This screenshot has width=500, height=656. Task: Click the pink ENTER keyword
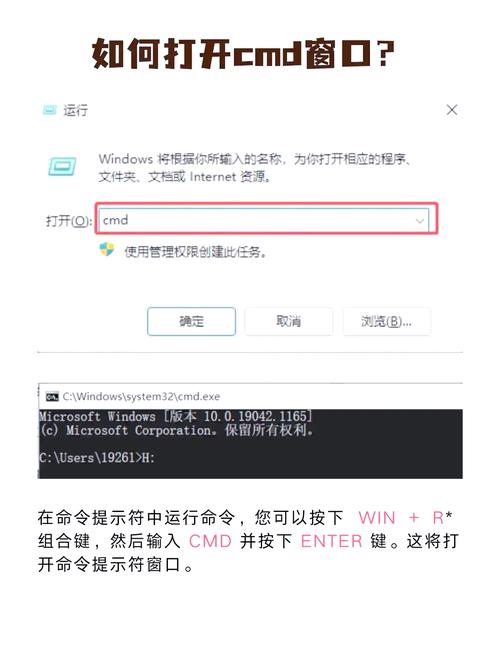click(x=331, y=541)
